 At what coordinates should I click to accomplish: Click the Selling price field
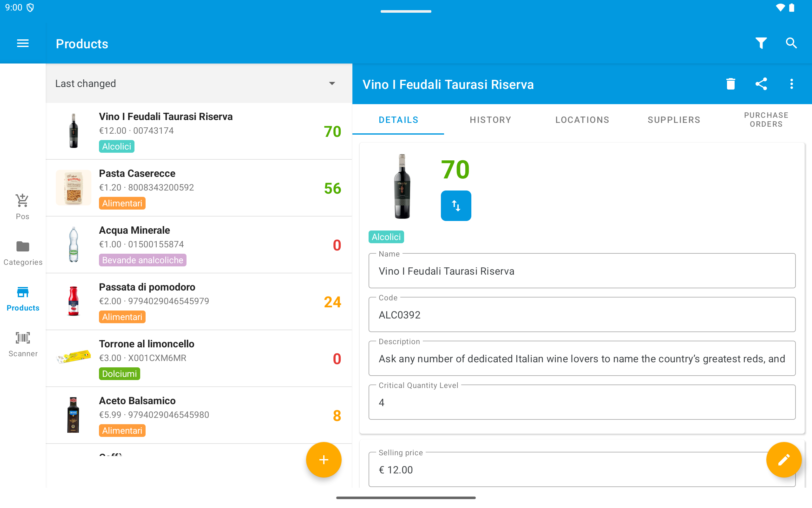pyautogui.click(x=582, y=469)
